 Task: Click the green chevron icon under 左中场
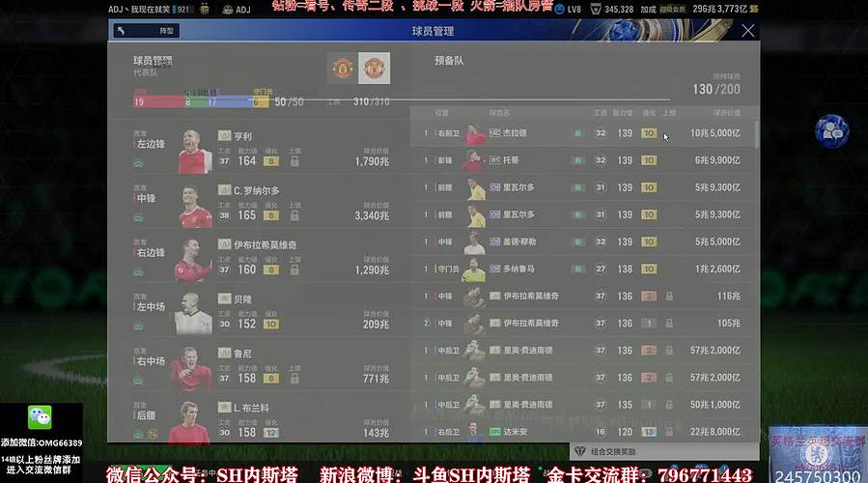click(x=138, y=327)
